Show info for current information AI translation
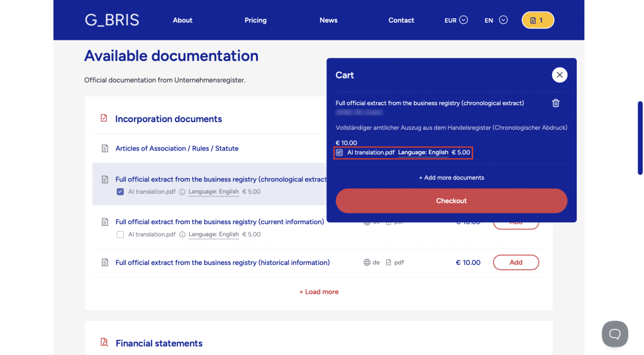This screenshot has height=355, width=644. pyautogui.click(x=182, y=235)
